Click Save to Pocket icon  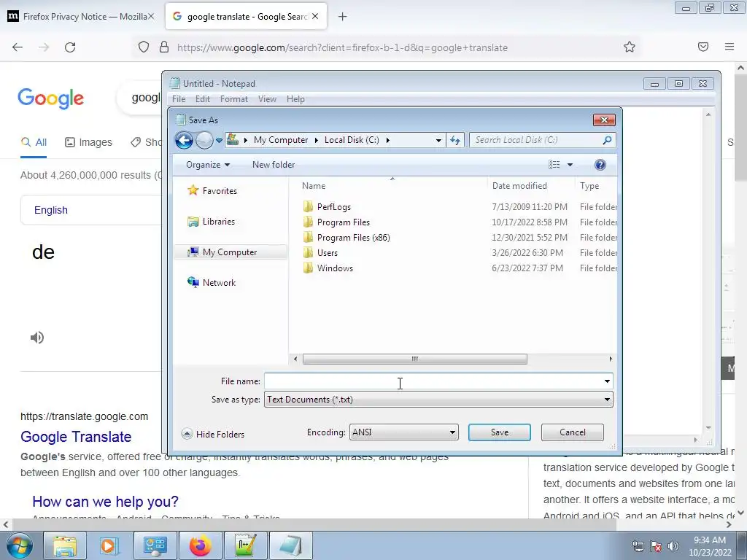[x=703, y=47]
